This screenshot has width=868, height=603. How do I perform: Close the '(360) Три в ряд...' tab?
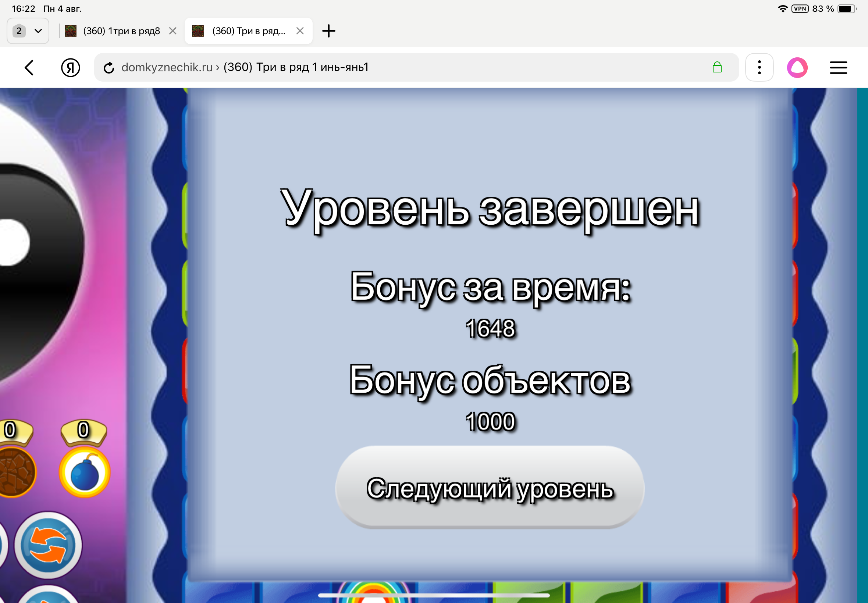300,31
